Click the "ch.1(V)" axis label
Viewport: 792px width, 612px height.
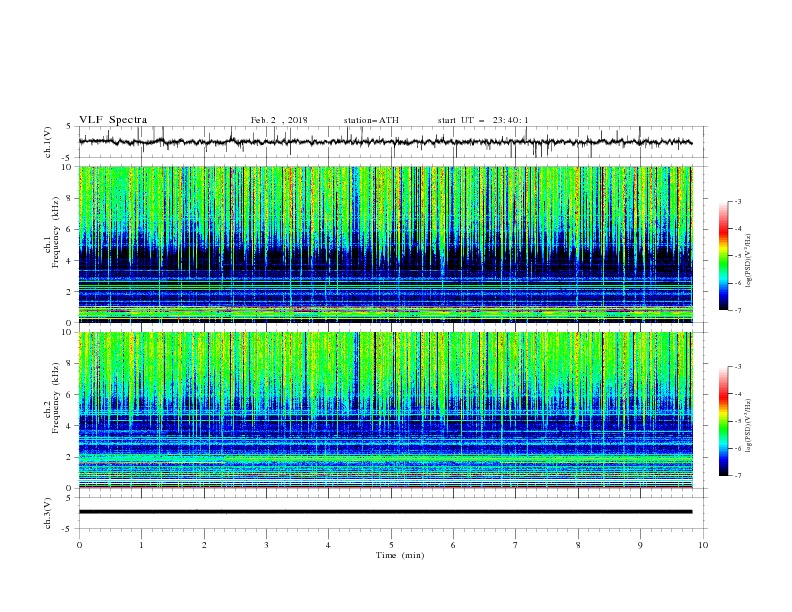48,142
